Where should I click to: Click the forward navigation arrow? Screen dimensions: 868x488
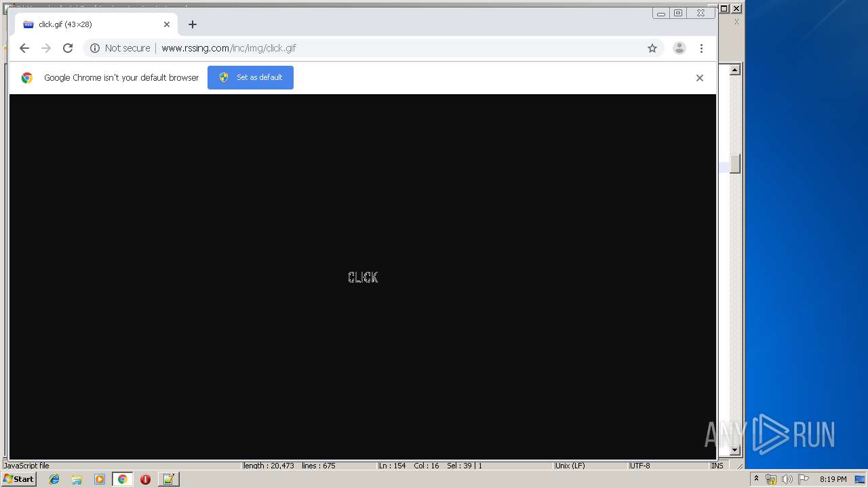[x=46, y=48]
